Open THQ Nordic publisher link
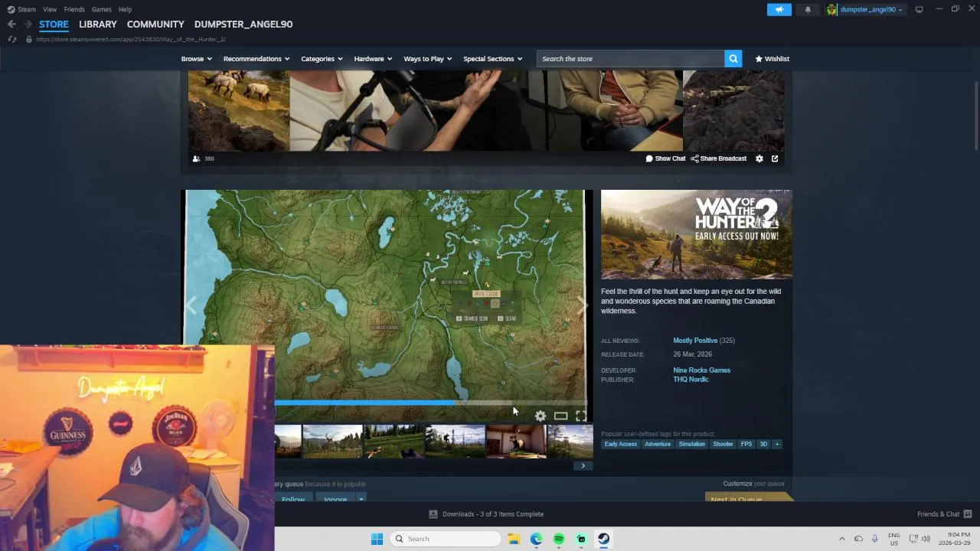980x551 pixels. point(691,380)
